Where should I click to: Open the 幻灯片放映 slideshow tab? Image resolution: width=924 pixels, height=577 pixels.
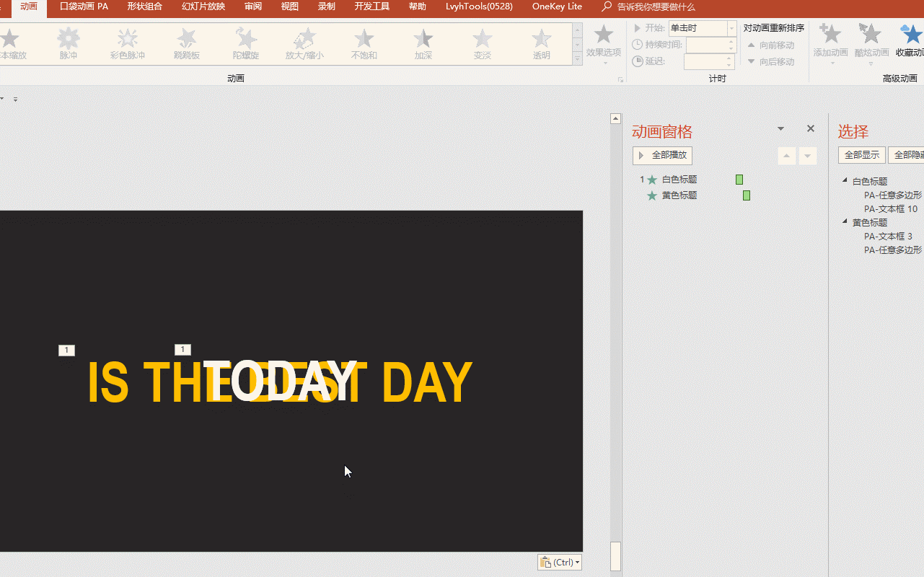(x=203, y=6)
